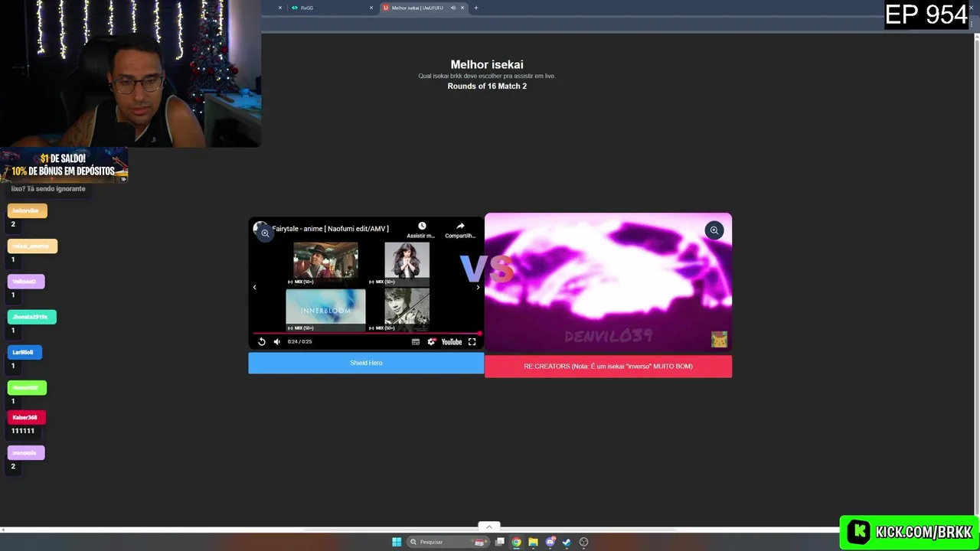Toggle YouTube subtitles on the player
Viewport: 980px width, 551px height.
416,342
